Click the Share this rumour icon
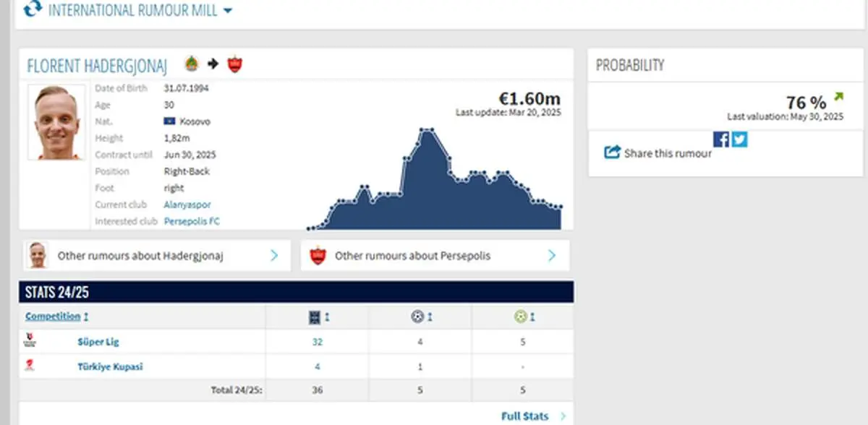This screenshot has height=425, width=868. (x=612, y=153)
